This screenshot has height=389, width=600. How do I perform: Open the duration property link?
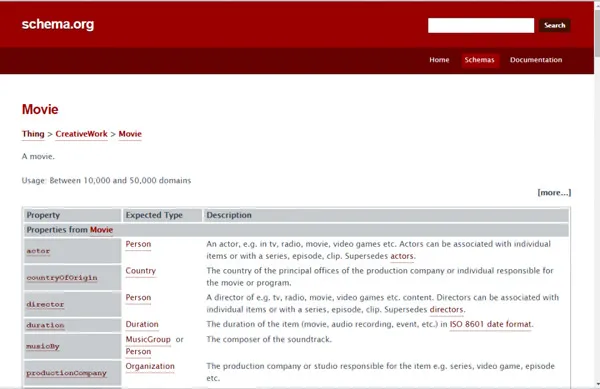(45, 325)
